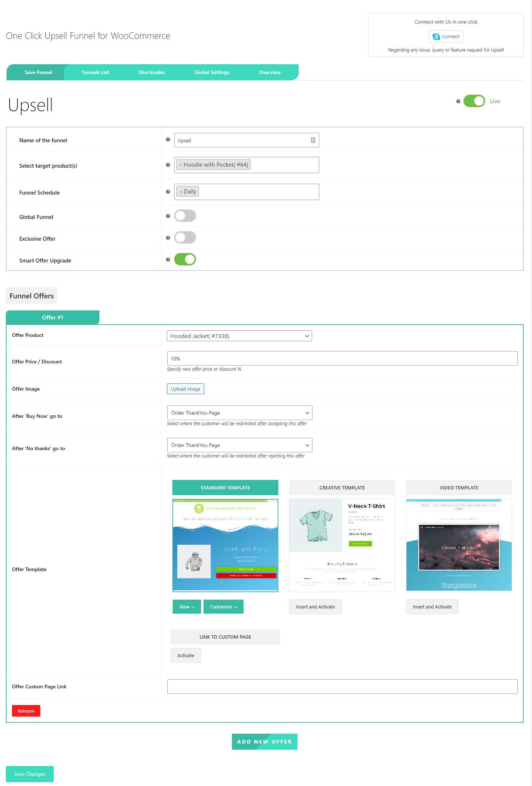Click the help icon beside the Live toggle
The height and width of the screenshot is (786, 532).
click(x=458, y=101)
